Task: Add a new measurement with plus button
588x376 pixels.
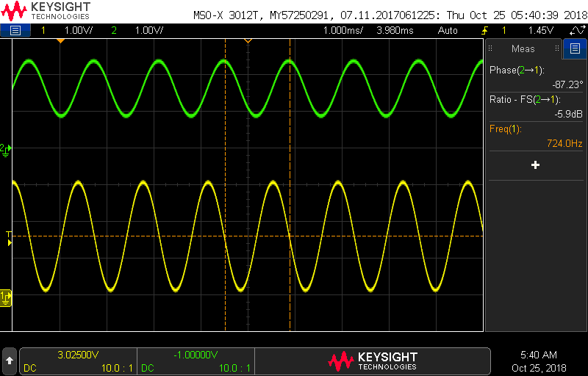Action: 536,165
